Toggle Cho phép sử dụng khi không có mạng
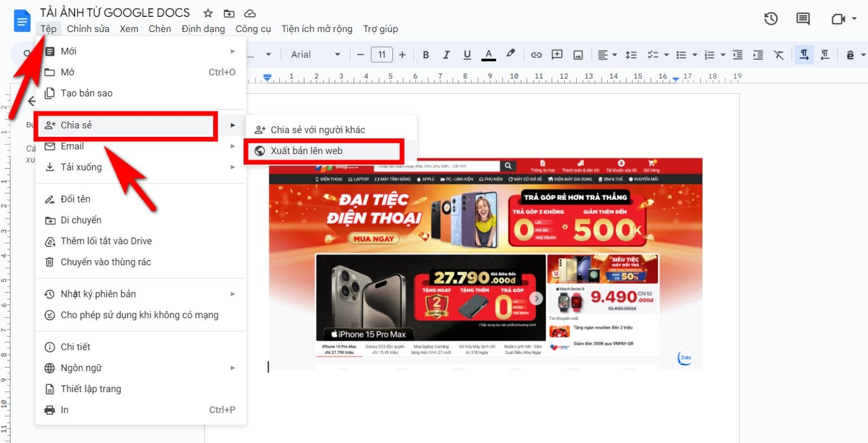Image resolution: width=868 pixels, height=443 pixels. pos(141,315)
